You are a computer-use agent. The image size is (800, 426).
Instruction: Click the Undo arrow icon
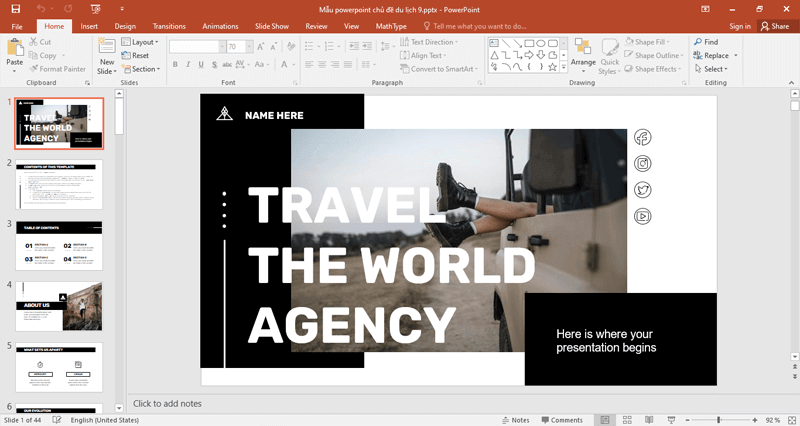tap(41, 9)
